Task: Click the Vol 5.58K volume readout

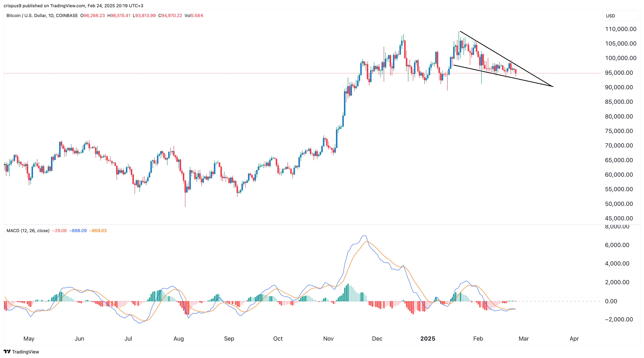Action: click(x=194, y=15)
